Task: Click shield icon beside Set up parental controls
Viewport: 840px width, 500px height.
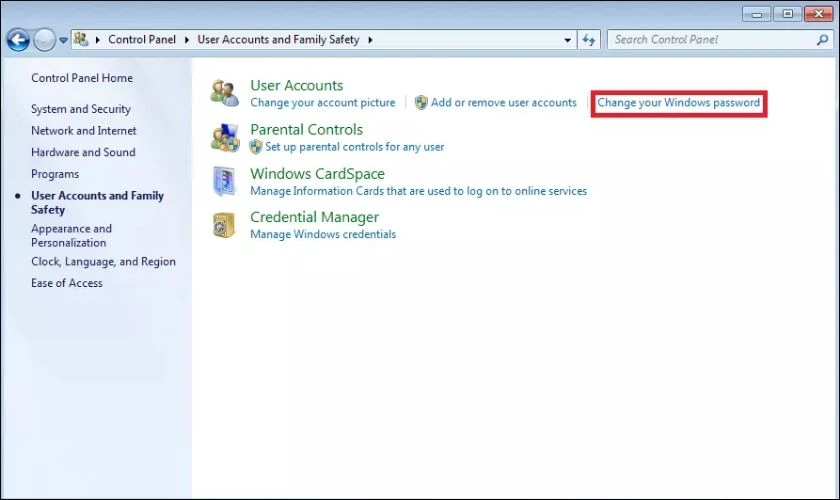Action: coord(256,147)
